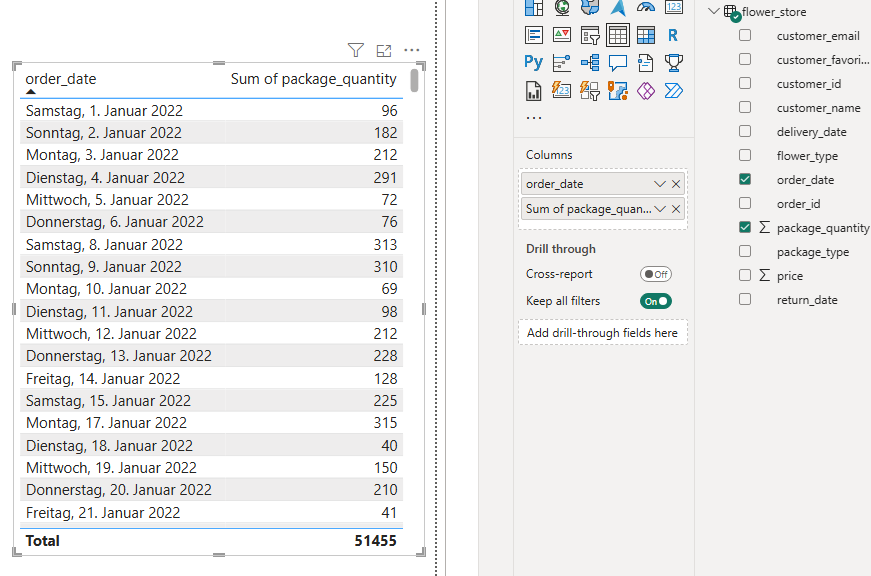This screenshot has width=871, height=576.
Task: Sort by the order_date column header
Action: coord(61,79)
